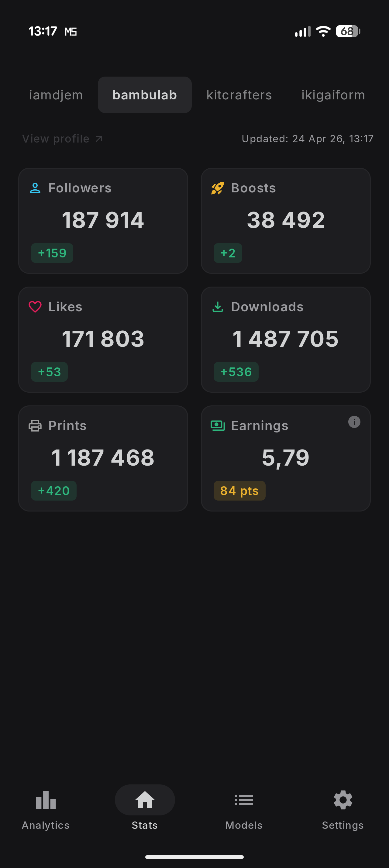Tap the Prints printer icon
Screen dimensions: 389x868
[x=35, y=425]
